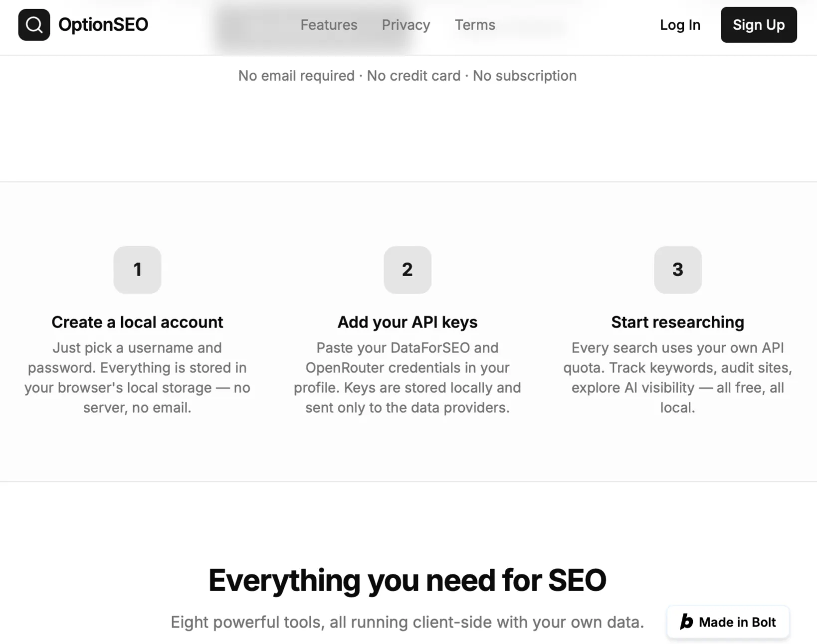Click the 'Add your API keys' heading
Screen dimensions: 817x644
[408, 322]
